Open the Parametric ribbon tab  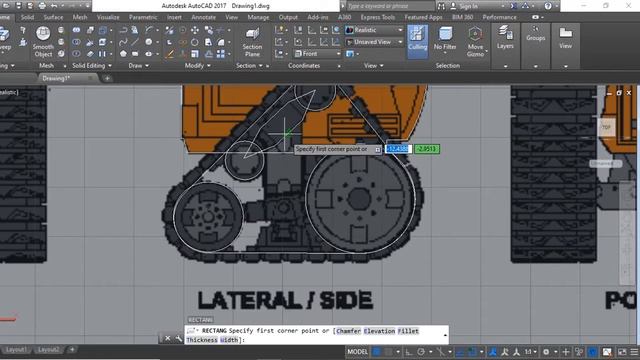143,17
